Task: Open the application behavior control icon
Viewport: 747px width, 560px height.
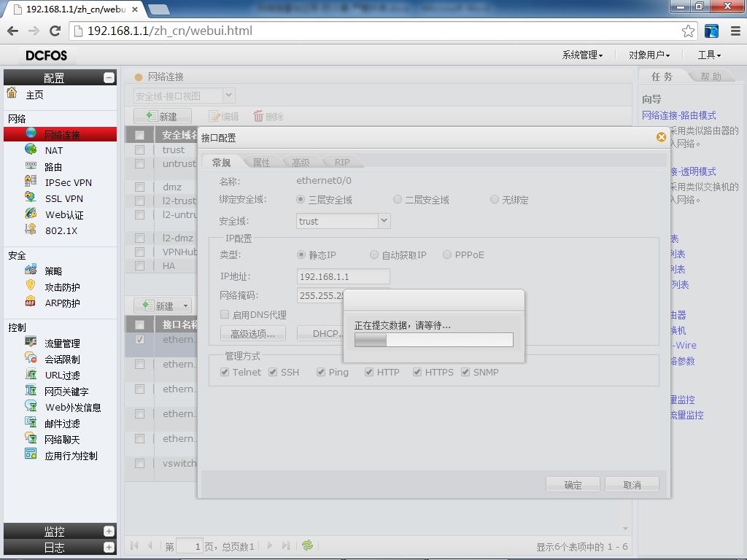Action: [31, 454]
